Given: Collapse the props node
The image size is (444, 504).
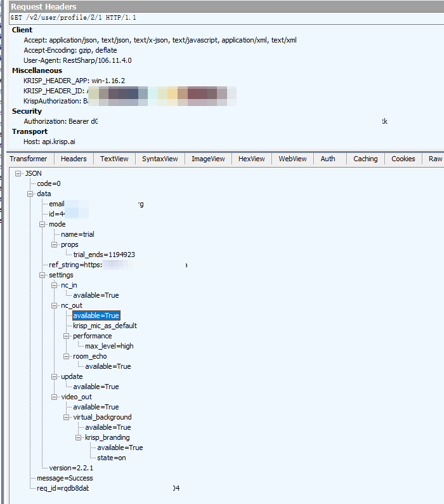Looking at the screenshot, I should 55,244.
